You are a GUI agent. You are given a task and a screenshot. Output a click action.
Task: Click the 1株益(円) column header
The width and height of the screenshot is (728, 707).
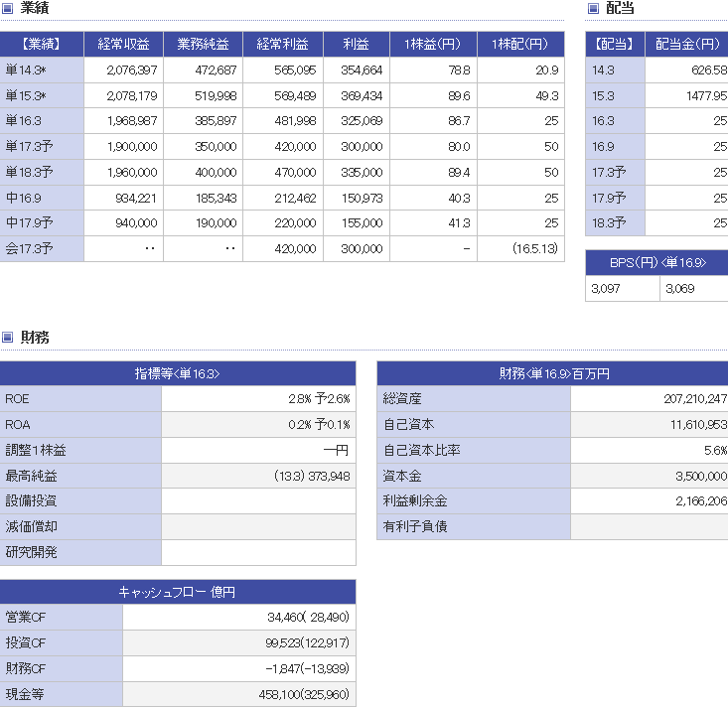point(433,45)
